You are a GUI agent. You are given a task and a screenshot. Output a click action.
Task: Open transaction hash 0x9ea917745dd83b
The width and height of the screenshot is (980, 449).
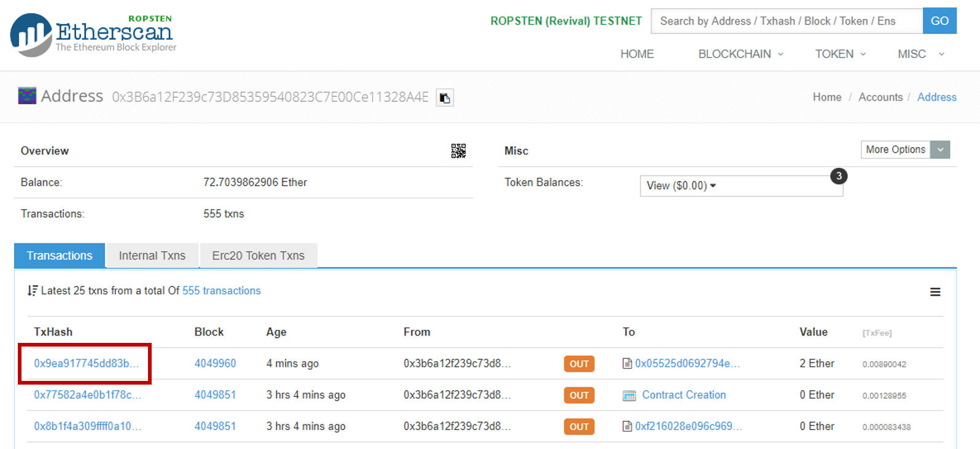pos(87,364)
